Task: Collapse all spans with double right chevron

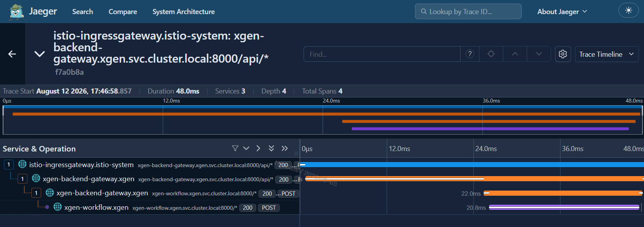Action: tap(285, 148)
